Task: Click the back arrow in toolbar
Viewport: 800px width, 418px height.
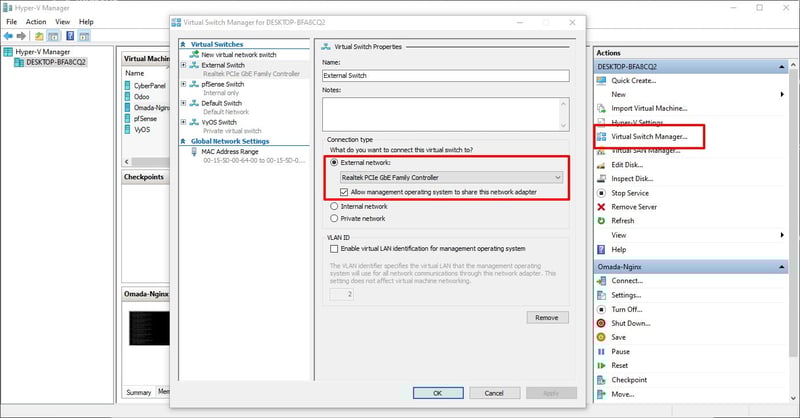Action: click(8, 36)
